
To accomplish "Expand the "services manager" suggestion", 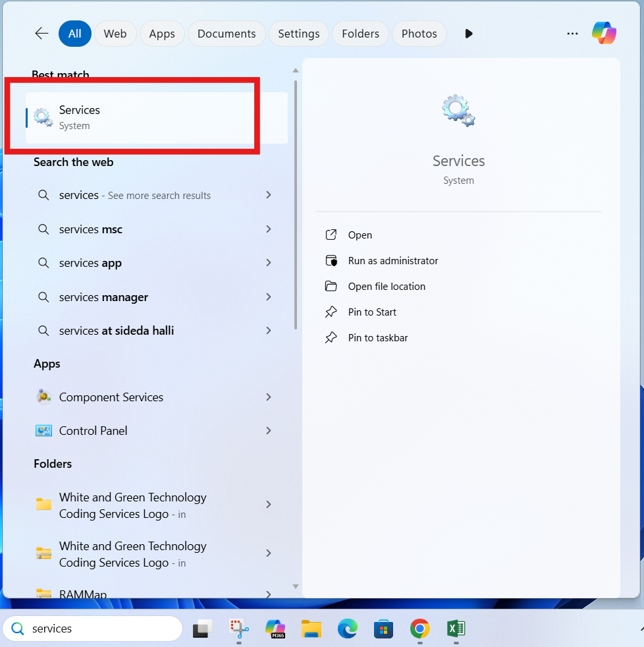I will [x=268, y=296].
